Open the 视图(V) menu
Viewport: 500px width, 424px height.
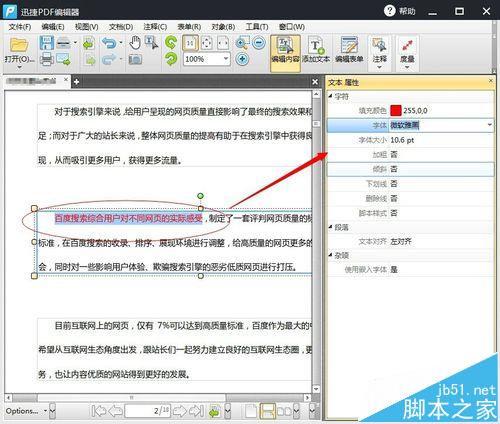(86, 27)
